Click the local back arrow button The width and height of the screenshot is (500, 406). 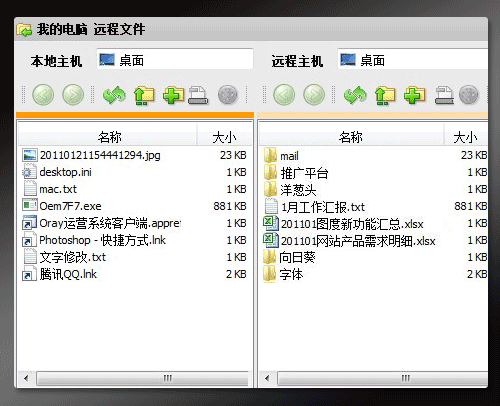pyautogui.click(x=43, y=95)
